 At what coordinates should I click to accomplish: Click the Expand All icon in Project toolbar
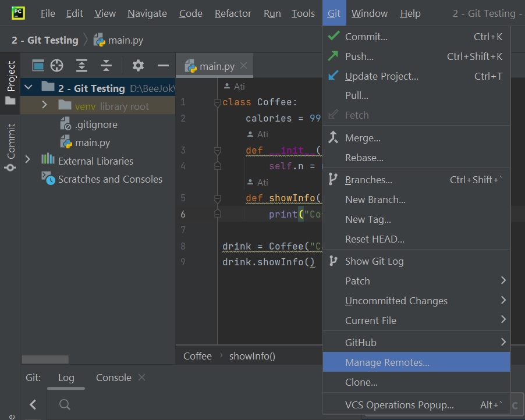click(82, 66)
